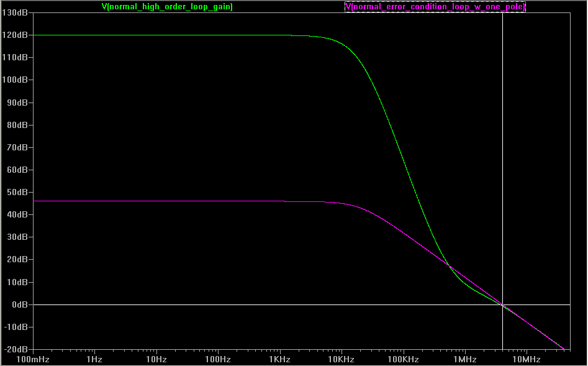Click the 10MHz frequency axis label
The width and height of the screenshot is (588, 366).
pos(527,360)
